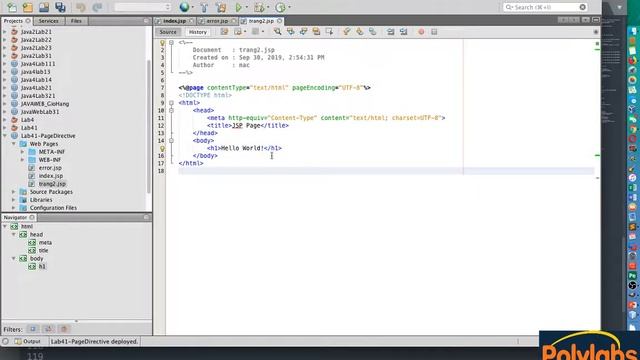
Task: Click the Find Selection magnifier icon
Action: pyautogui.click(x=278, y=31)
